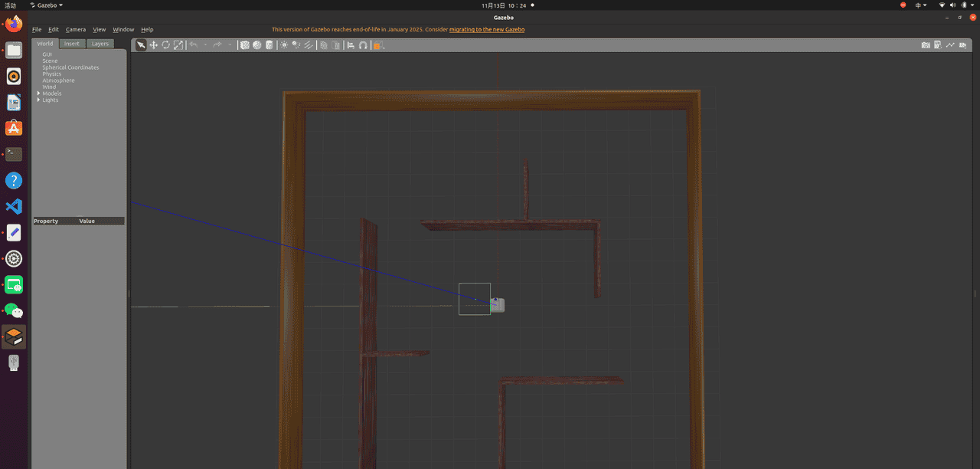The height and width of the screenshot is (469, 980).
Task: Click the 'migrating to the new Gazebo' link
Action: [x=487, y=29]
